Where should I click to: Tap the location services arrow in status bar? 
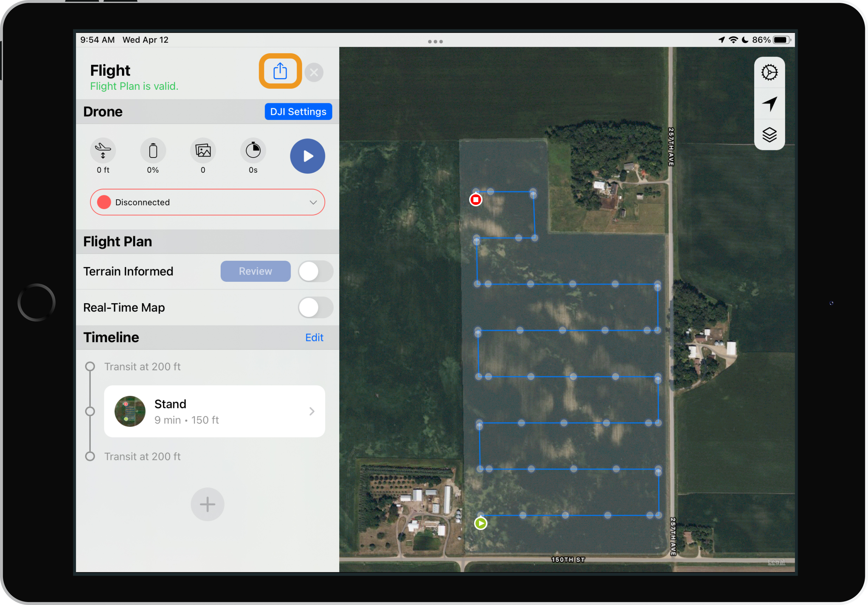tap(722, 40)
